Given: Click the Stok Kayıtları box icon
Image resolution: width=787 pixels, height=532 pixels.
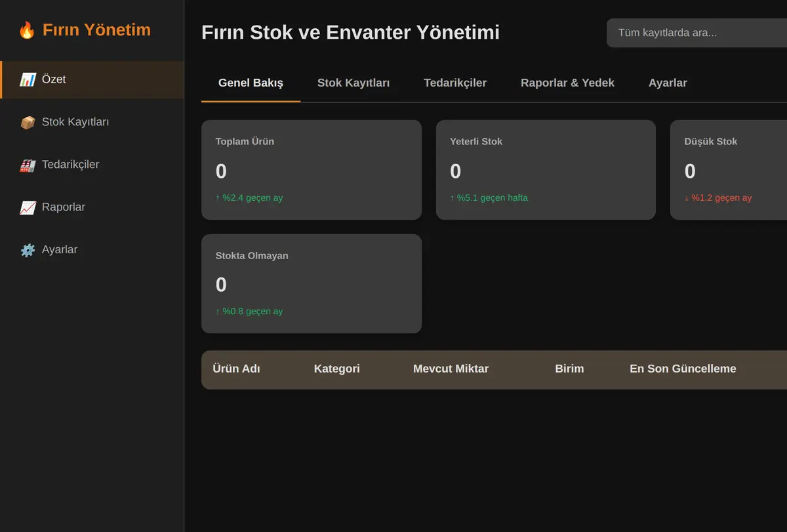Looking at the screenshot, I should [x=28, y=123].
